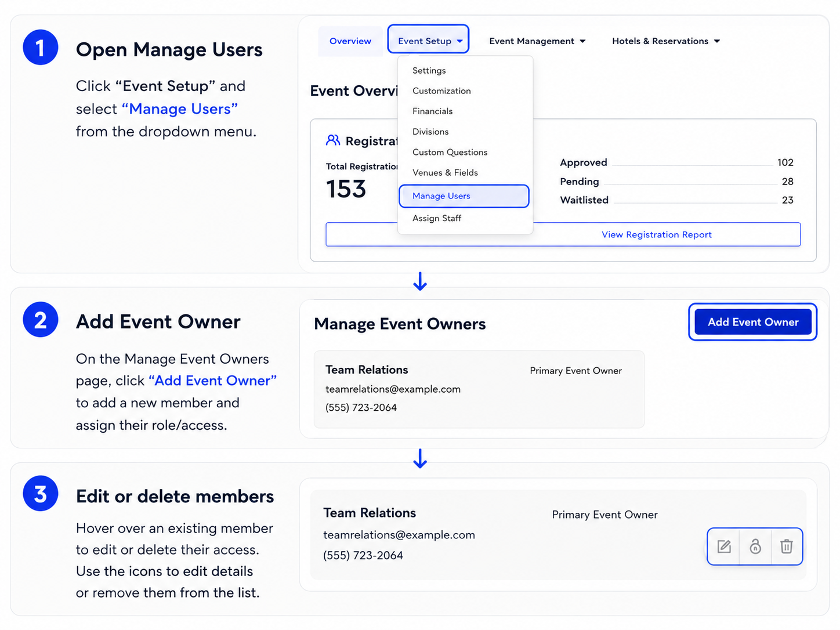This screenshot has height=630, width=840.
Task: Click the Primary Event Owner label in step 3 card
Action: pyautogui.click(x=604, y=515)
